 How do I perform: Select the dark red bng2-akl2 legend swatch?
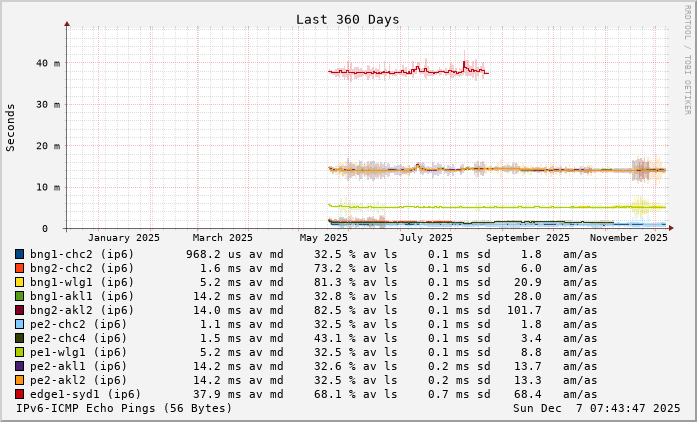[19, 310]
